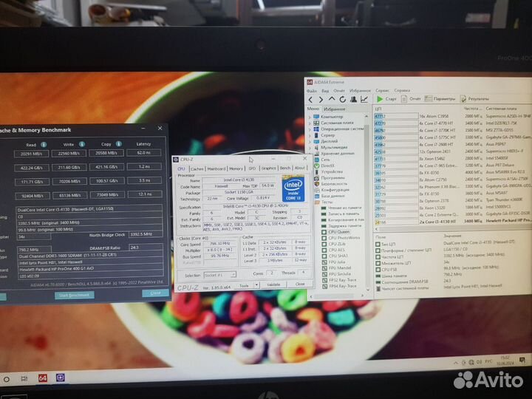Go up one level in AIDA64
532x399 pixels.
click(x=332, y=99)
